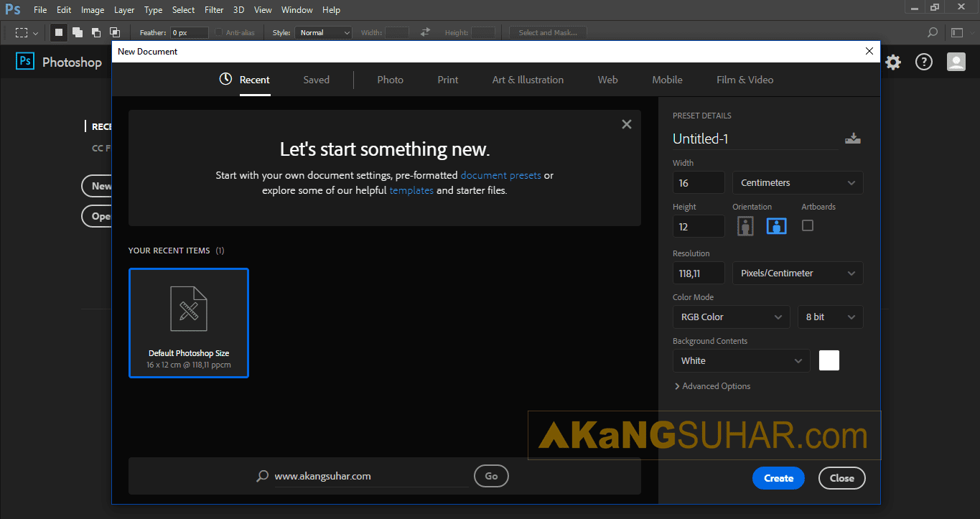
Task: Switch to the Film & Video tab
Action: 745,80
